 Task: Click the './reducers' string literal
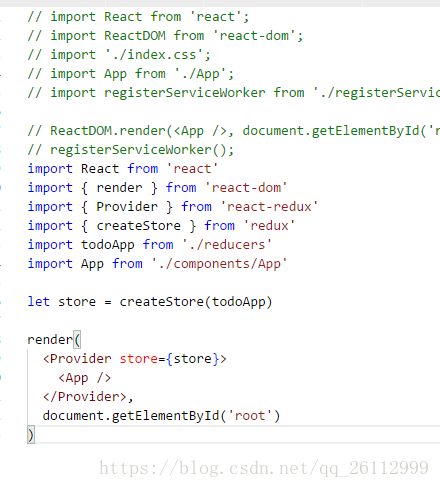click(227, 245)
